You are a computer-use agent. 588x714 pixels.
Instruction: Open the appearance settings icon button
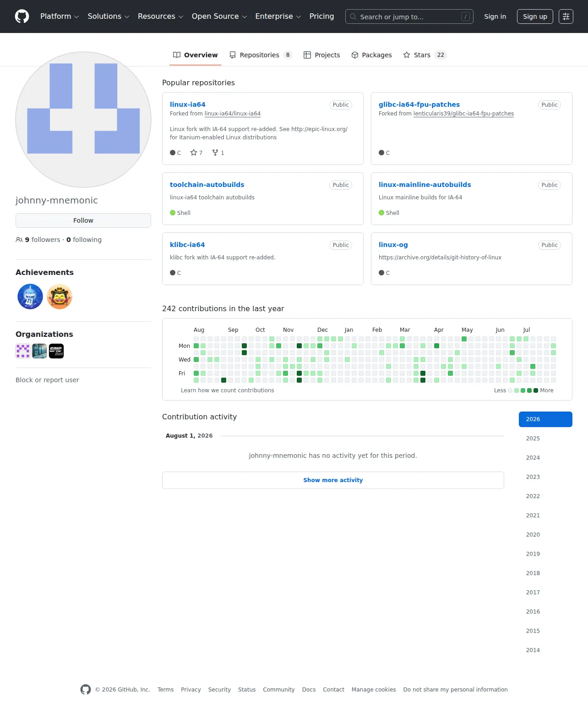point(566,16)
